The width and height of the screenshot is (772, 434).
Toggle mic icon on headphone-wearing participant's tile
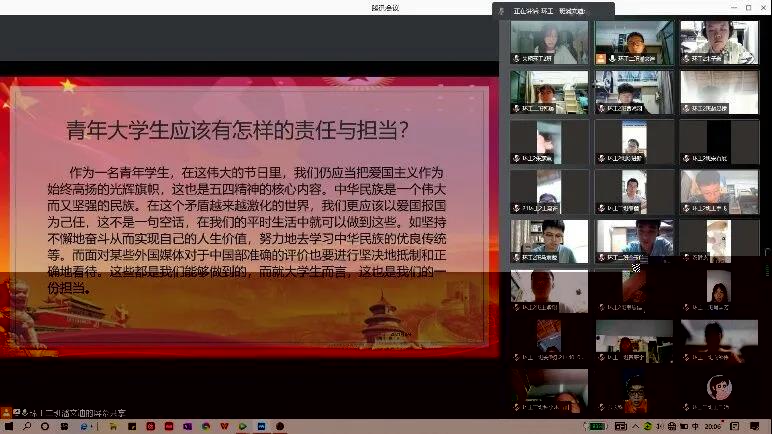click(686, 59)
